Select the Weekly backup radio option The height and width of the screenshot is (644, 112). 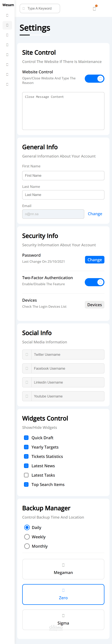pos(27,537)
